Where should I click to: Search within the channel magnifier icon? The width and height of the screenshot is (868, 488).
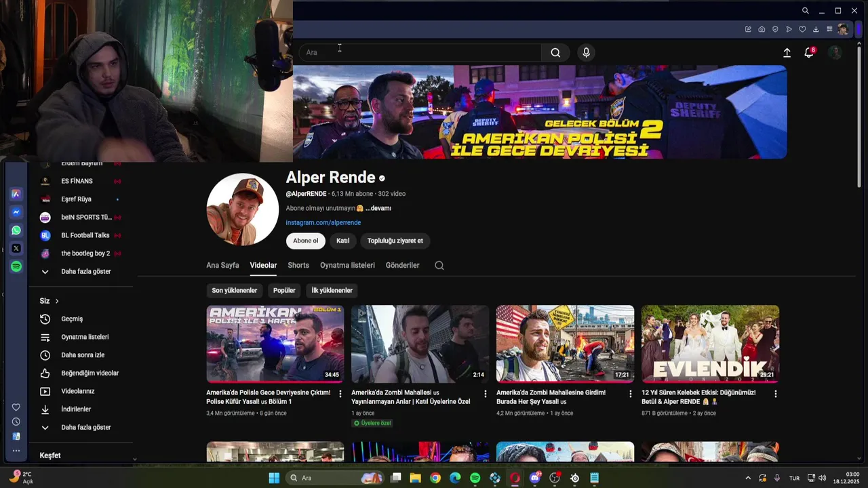[x=439, y=266]
